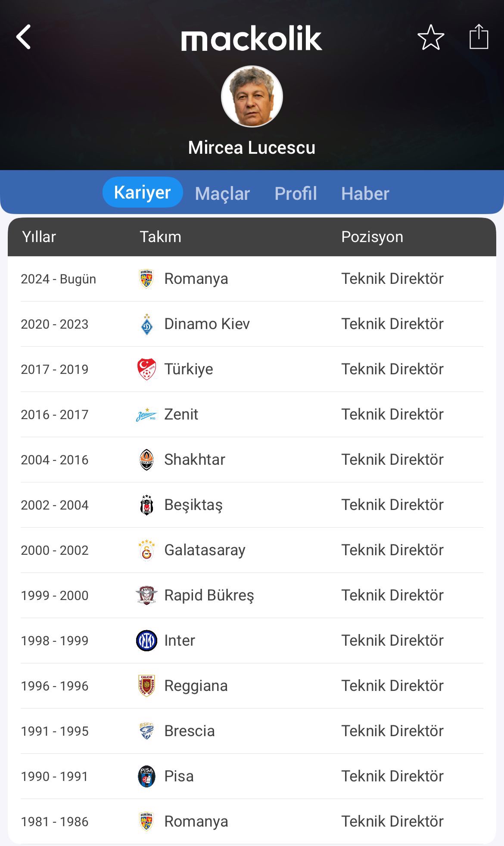
Task: Select the Kariyer tab
Action: coord(143,193)
